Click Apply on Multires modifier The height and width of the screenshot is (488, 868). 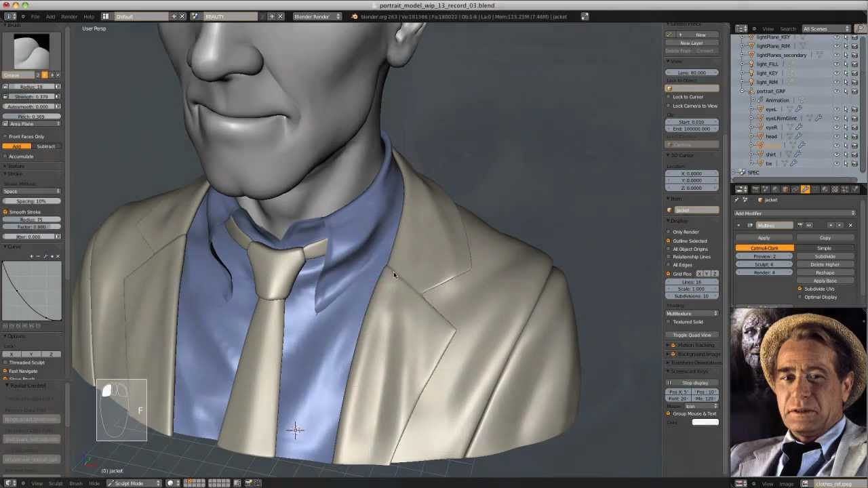pyautogui.click(x=764, y=238)
